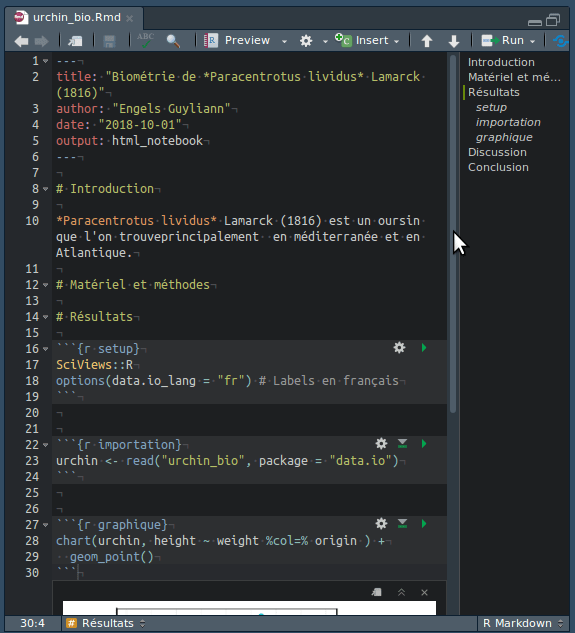Expand gear options dropdown arrow in toolbar

325,41
